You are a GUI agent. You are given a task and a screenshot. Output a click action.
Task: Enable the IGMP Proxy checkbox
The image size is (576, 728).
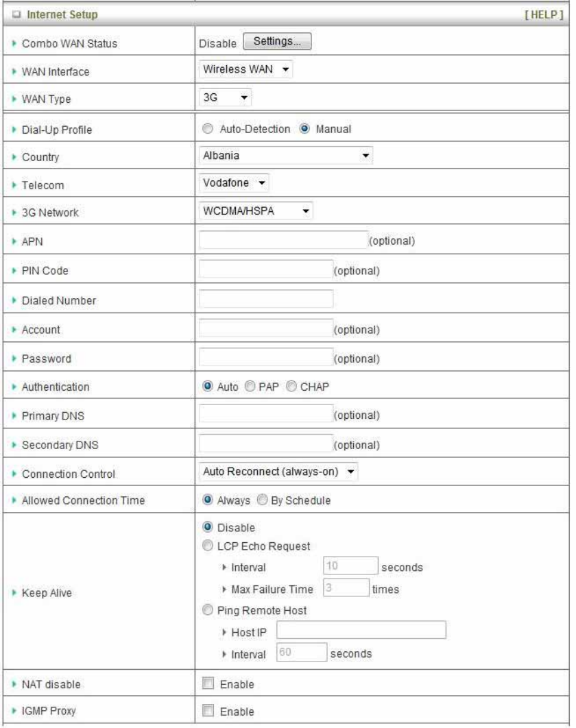pyautogui.click(x=208, y=710)
